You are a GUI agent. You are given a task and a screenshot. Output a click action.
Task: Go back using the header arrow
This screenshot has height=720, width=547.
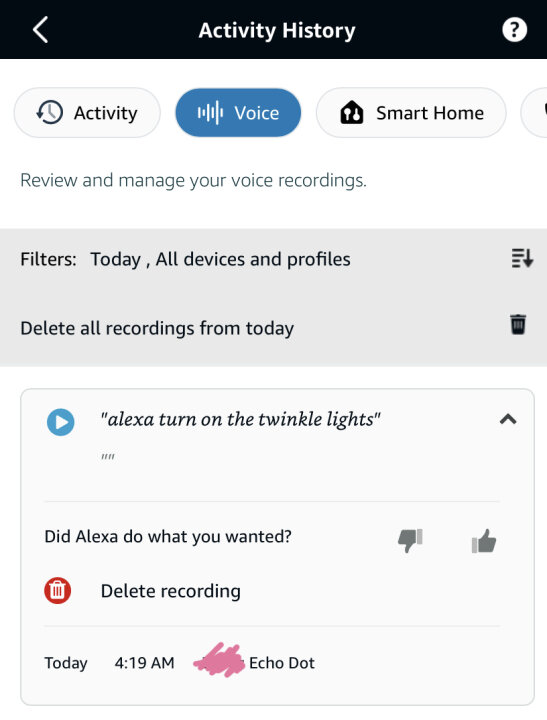(40, 30)
